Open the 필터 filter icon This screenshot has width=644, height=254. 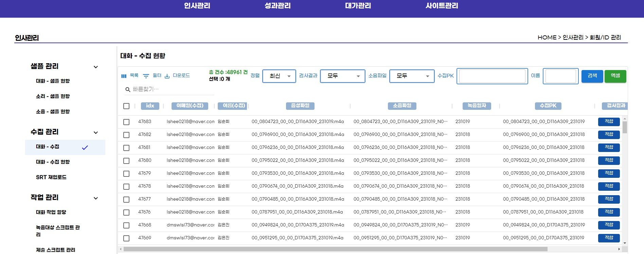pyautogui.click(x=146, y=76)
